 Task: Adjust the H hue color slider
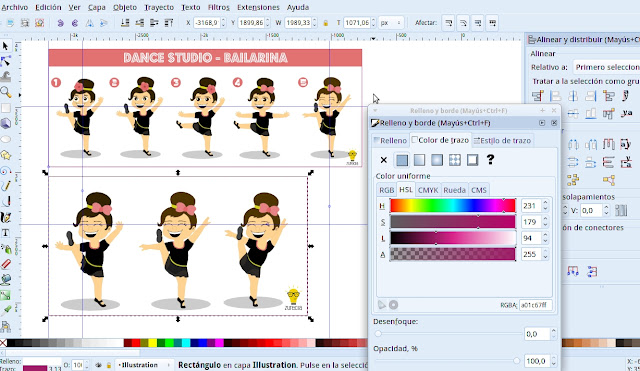tap(453, 206)
